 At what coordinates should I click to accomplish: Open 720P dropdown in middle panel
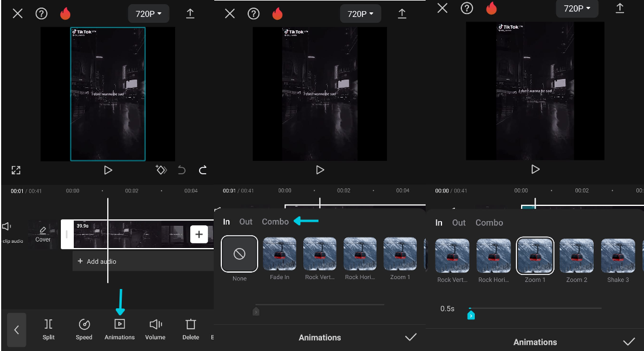coord(360,14)
